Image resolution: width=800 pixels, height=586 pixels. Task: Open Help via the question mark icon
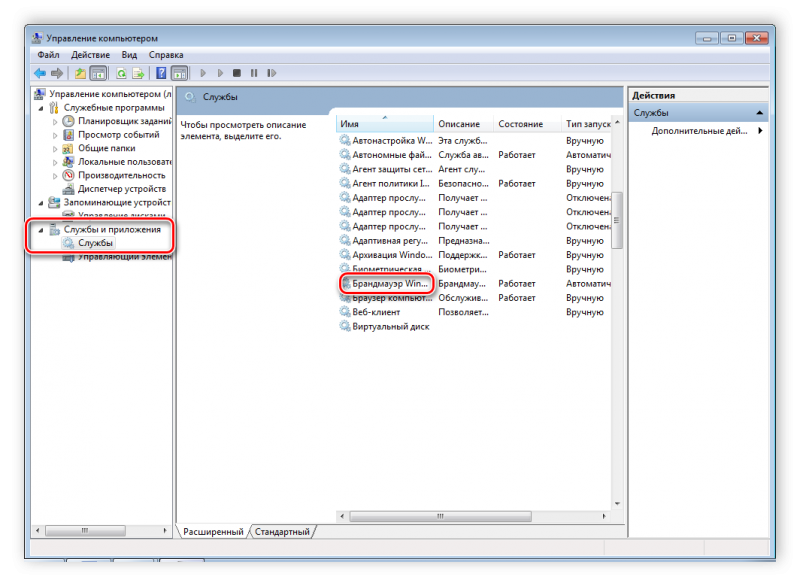pos(161,73)
